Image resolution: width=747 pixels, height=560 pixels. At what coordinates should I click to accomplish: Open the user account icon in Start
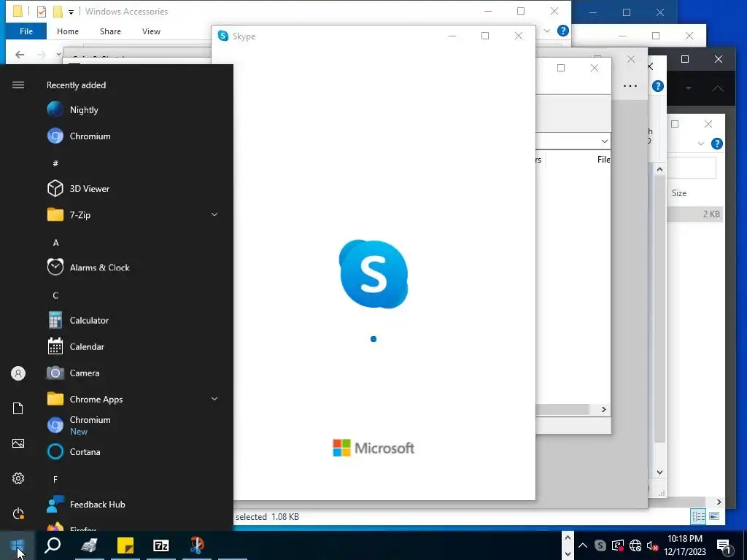click(x=18, y=373)
